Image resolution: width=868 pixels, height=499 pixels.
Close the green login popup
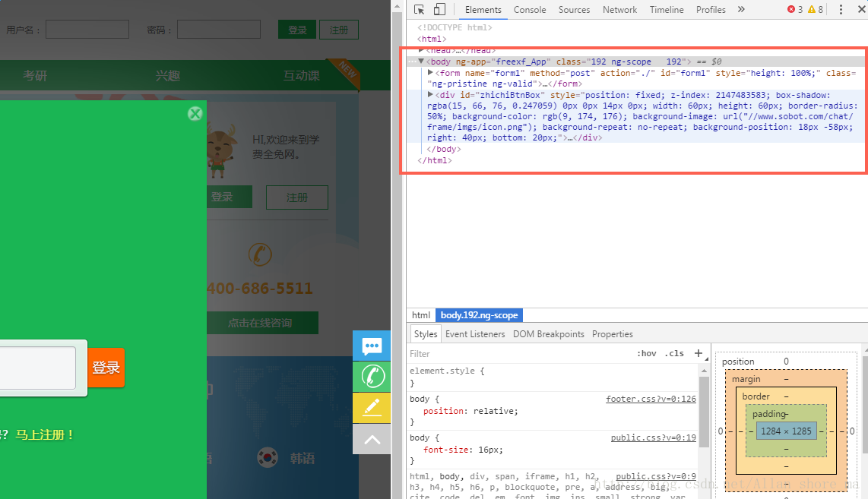click(x=195, y=114)
